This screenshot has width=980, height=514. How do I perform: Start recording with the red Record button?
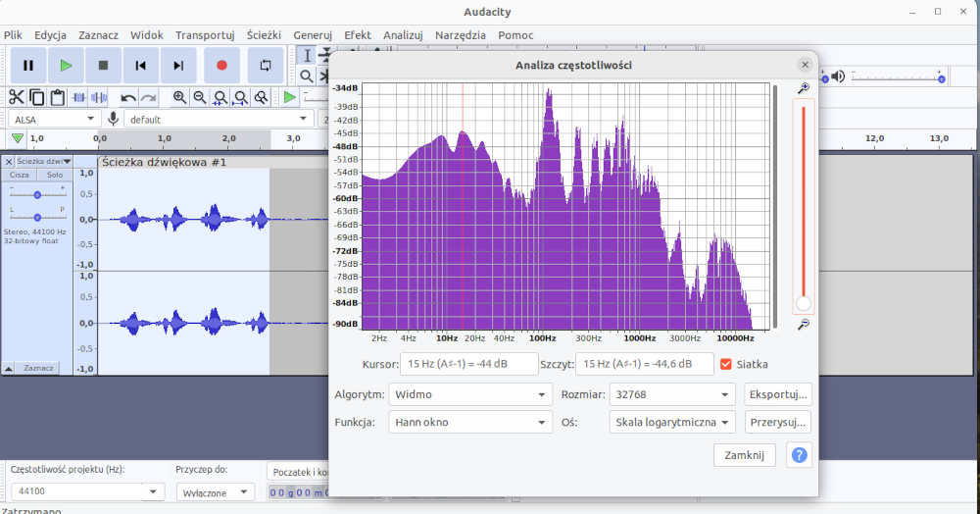pyautogui.click(x=221, y=65)
